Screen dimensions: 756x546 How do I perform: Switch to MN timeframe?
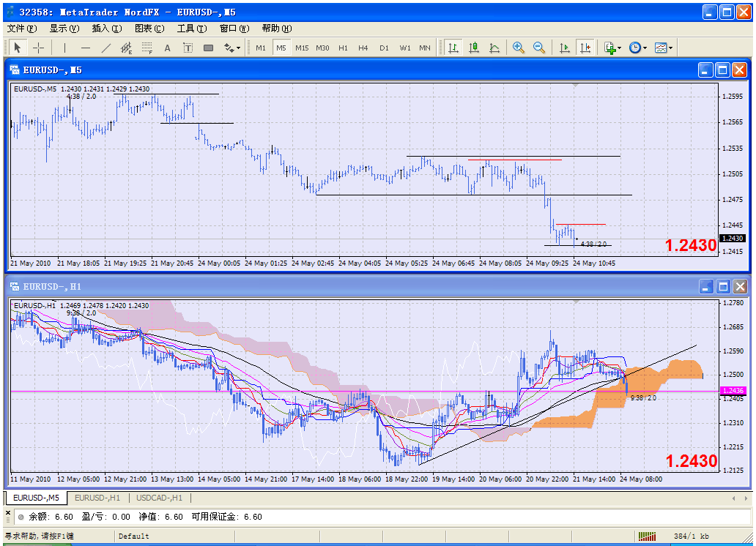click(425, 48)
